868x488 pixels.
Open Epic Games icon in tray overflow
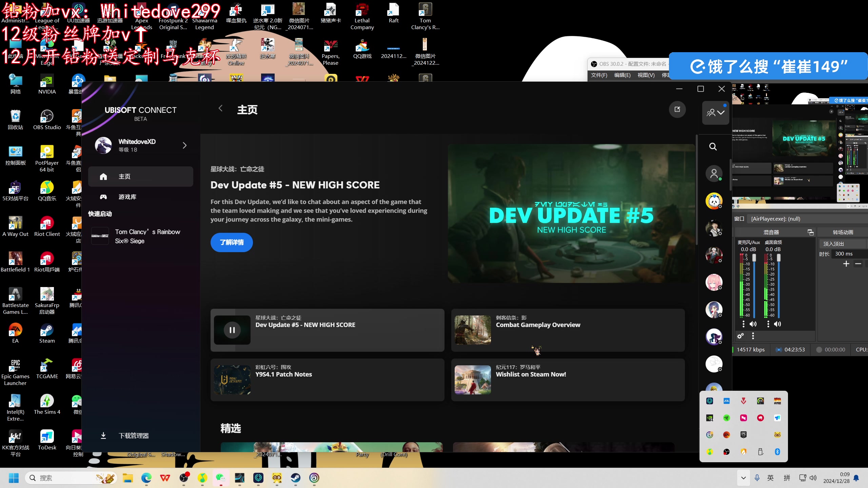coord(744,435)
